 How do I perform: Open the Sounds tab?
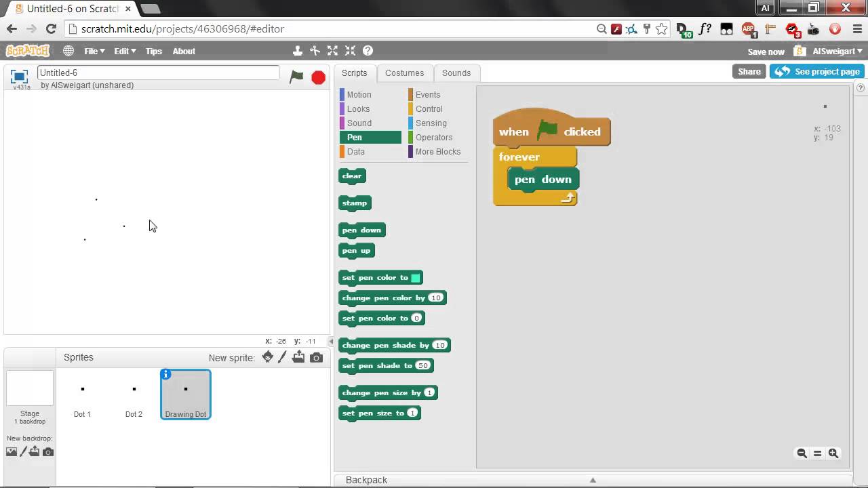tap(456, 73)
